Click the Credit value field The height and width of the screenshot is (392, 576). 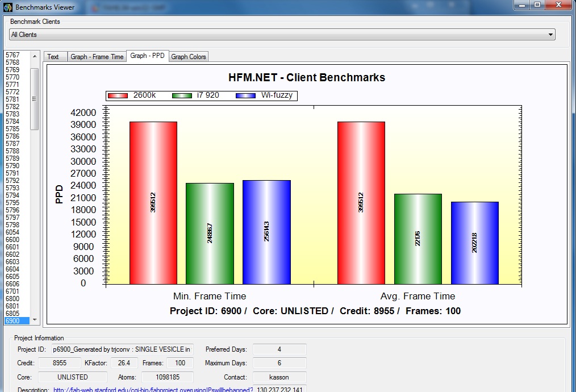pyautogui.click(x=59, y=363)
